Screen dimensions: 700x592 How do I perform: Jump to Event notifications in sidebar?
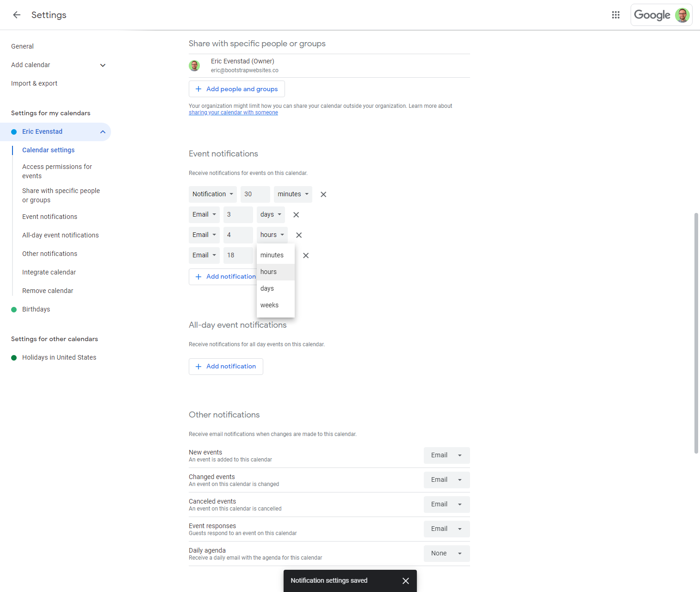(x=50, y=217)
